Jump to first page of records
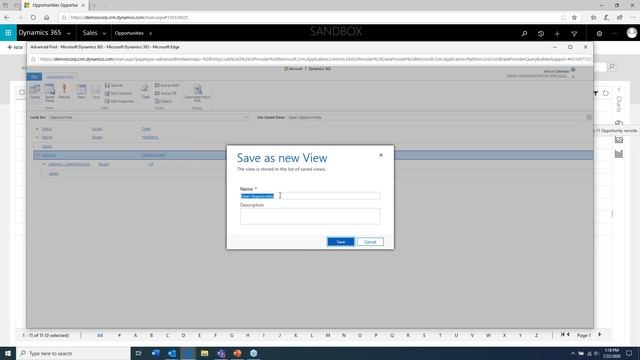 pyautogui.click(x=562, y=335)
